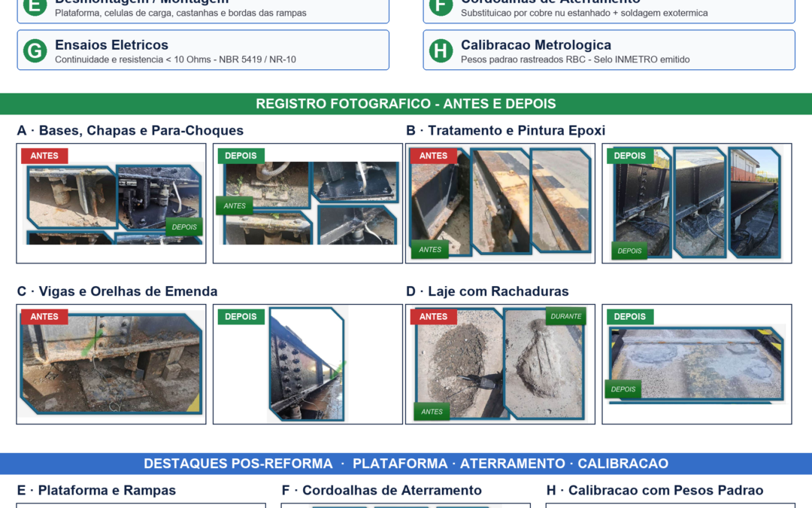Click italic ANTES label inside section A's after collage
The width and height of the screenshot is (812, 508).
(235, 205)
